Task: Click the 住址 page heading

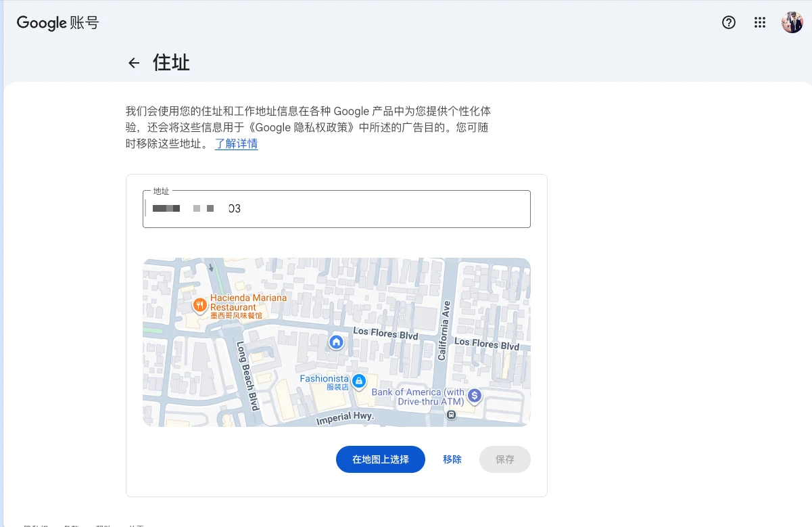Action: [171, 63]
